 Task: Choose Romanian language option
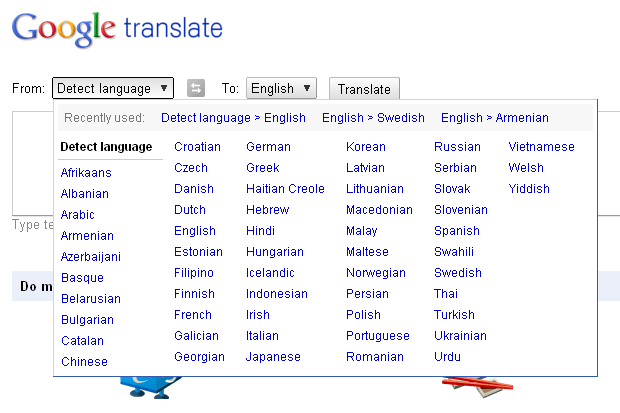coord(375,356)
